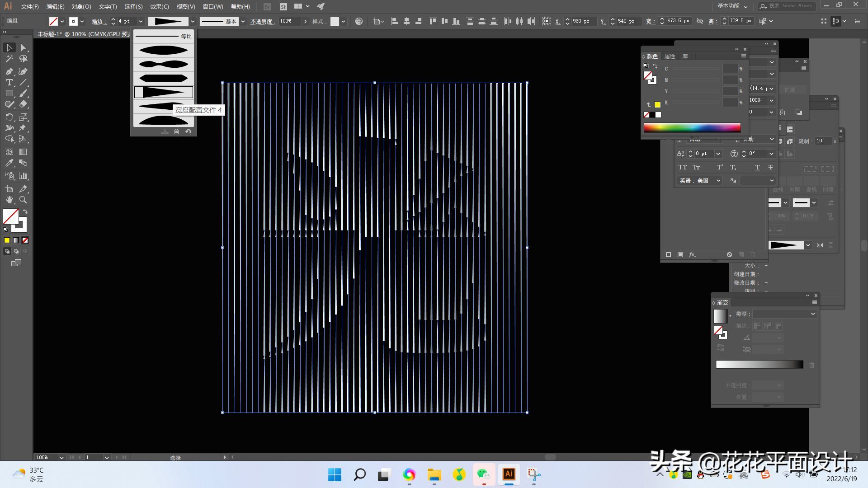
Task: Select the Type tool in toolbar
Action: pyautogui.click(x=8, y=84)
